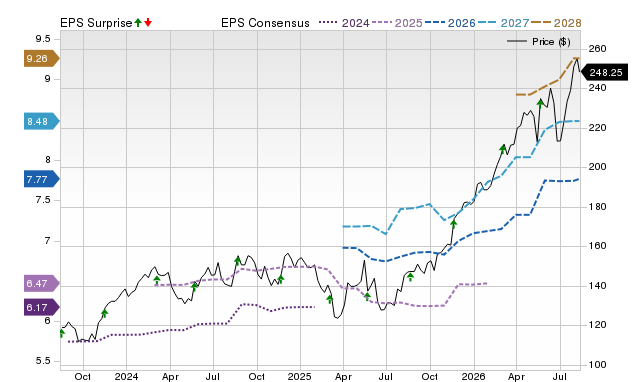
Task: Click the EPS Consensus legend label
Action: [265, 23]
